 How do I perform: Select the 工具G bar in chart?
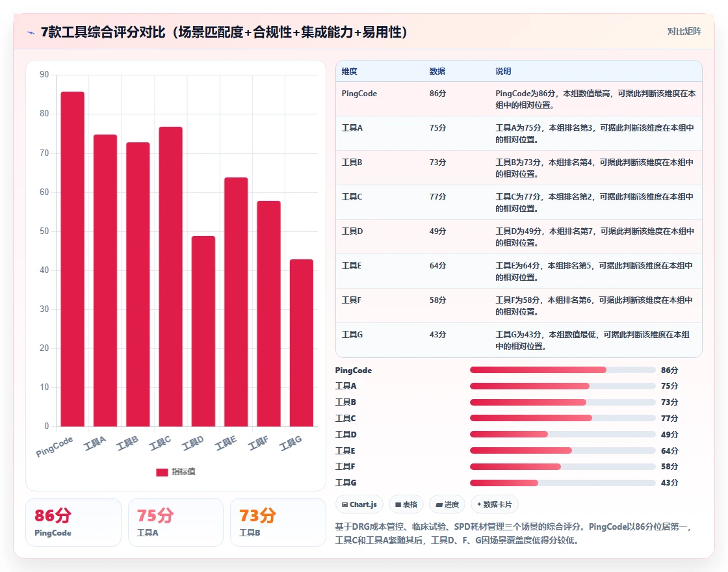point(302,343)
